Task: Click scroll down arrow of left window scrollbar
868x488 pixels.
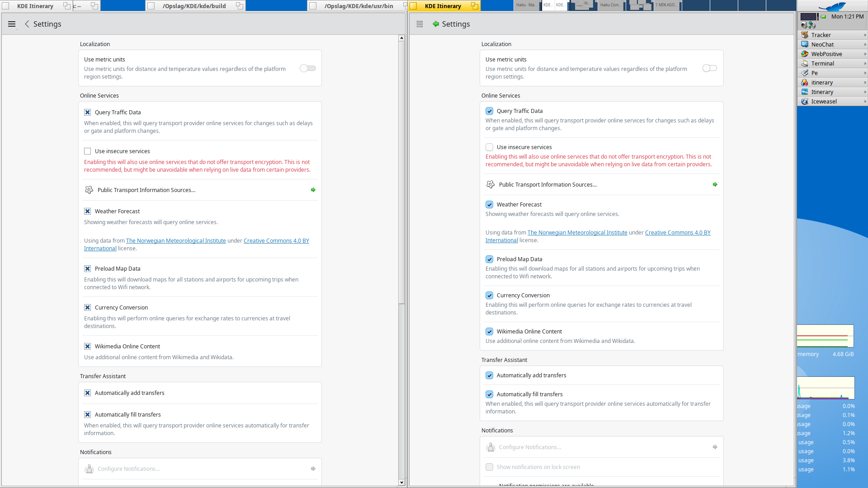Action: tap(401, 483)
